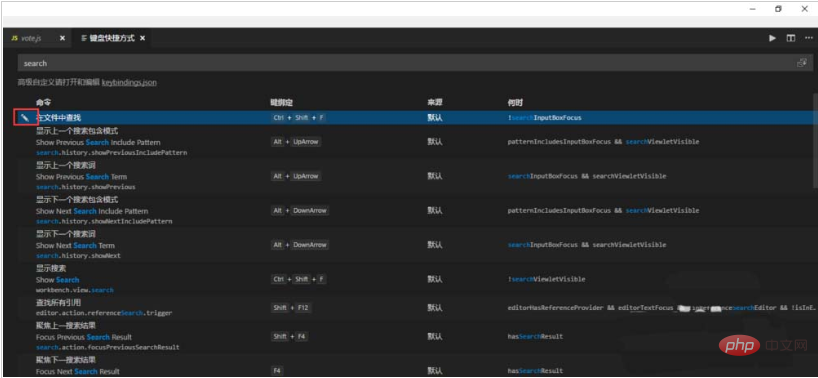
Task: Click the F4 keybinding for Focus Next Search Result
Action: point(278,371)
